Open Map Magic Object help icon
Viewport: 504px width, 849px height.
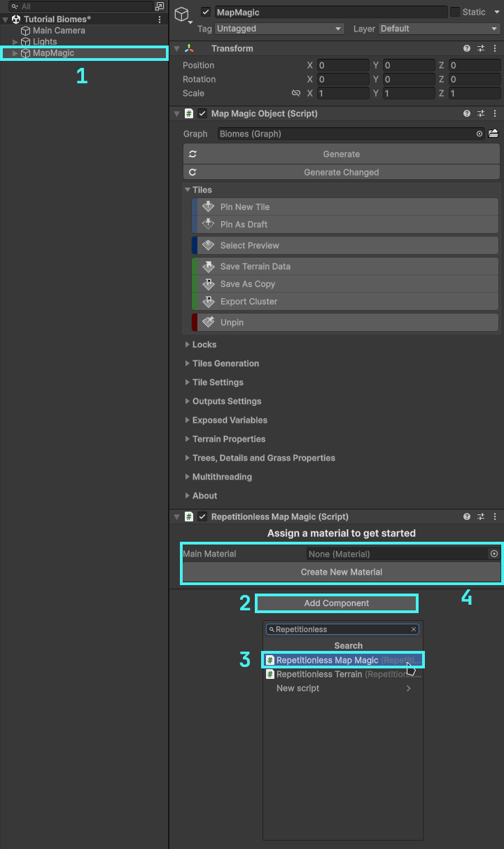tap(467, 113)
